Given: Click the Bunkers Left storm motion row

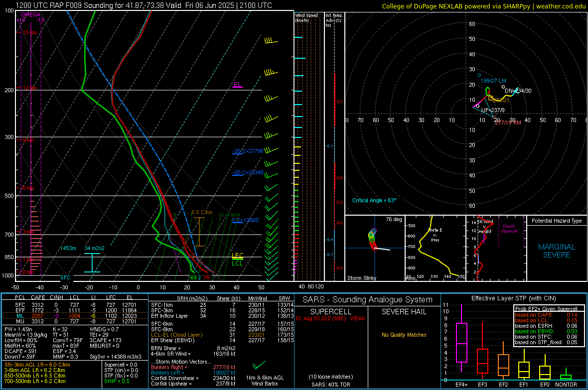Looking at the screenshot, I should click(x=193, y=373).
